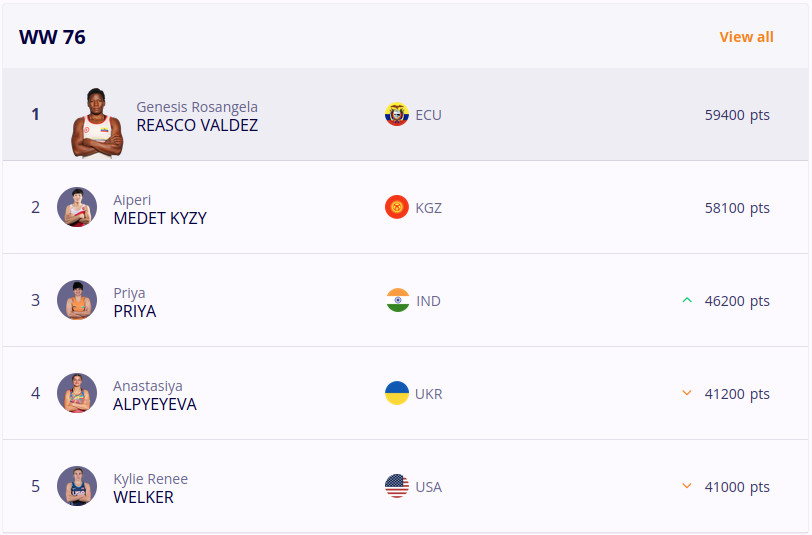
Task: Click the orange down arrow beside 41000 pts
Action: coord(687,486)
